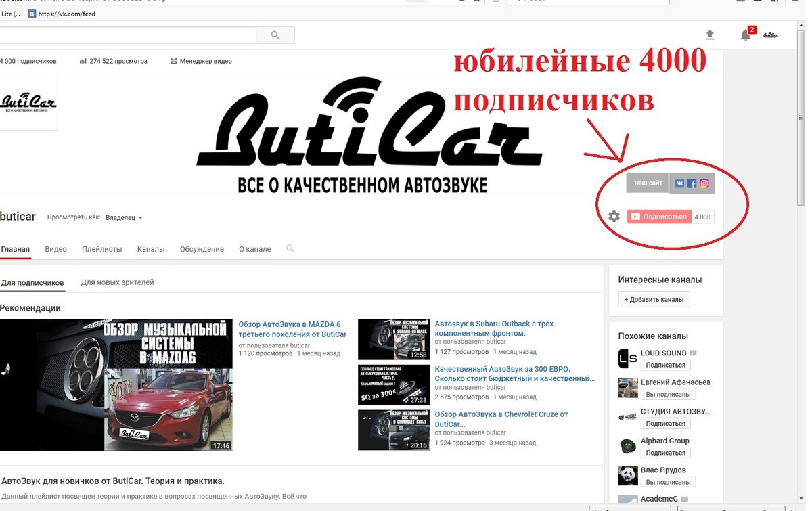Click the 4 000 подписчиков stats text
Screen dimensions: 812x511
tap(28, 61)
